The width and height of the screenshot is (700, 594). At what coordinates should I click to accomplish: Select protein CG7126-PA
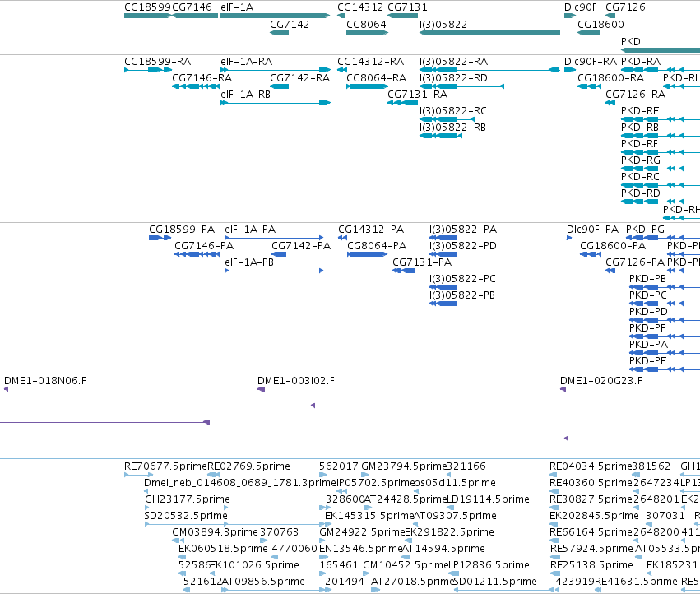(x=635, y=262)
